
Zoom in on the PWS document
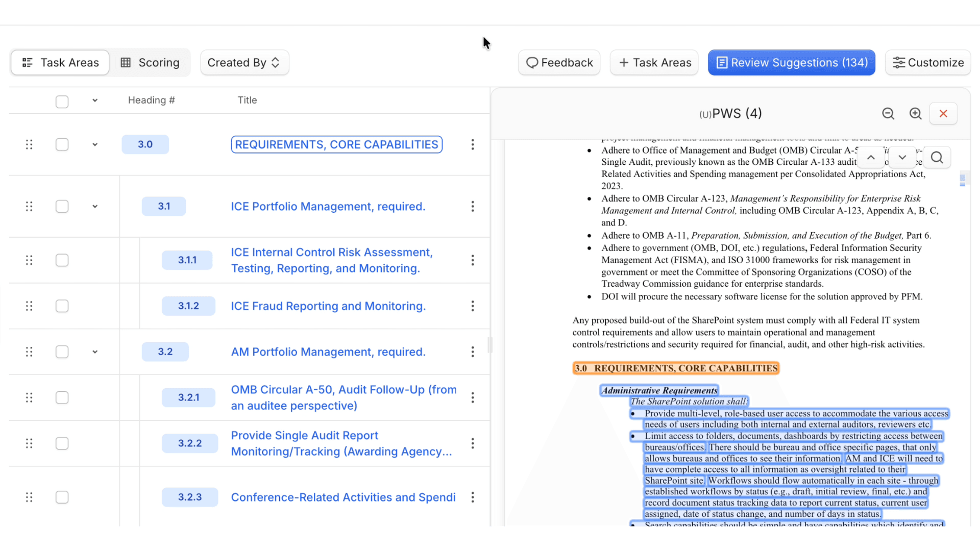(915, 113)
